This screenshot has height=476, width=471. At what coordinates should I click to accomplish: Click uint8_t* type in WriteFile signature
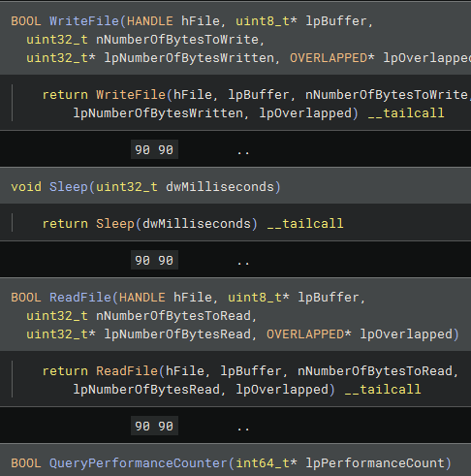(267, 21)
